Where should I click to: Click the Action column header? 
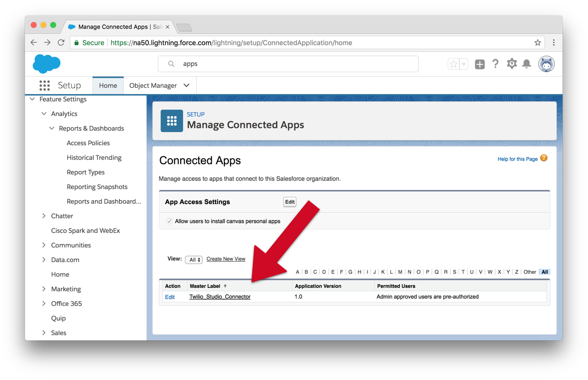pos(173,286)
